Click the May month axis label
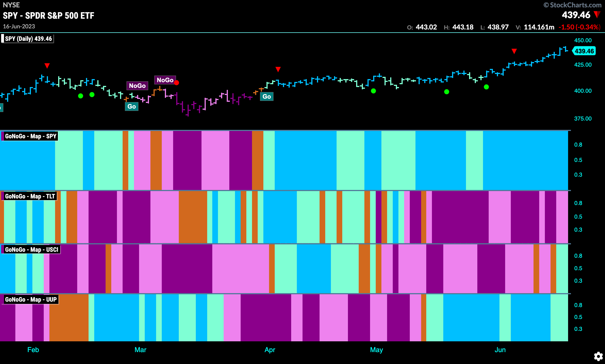 [x=377, y=350]
